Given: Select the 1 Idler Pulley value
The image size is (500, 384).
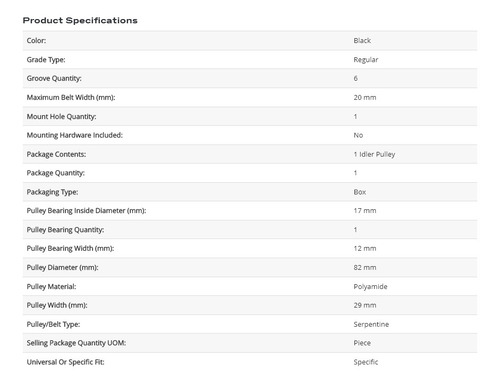Looking at the screenshot, I should 374,154.
